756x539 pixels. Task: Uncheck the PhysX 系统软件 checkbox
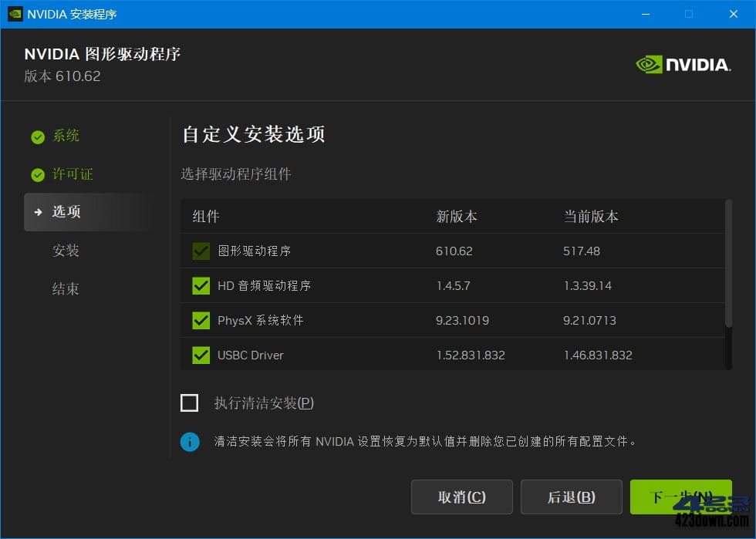(201, 321)
